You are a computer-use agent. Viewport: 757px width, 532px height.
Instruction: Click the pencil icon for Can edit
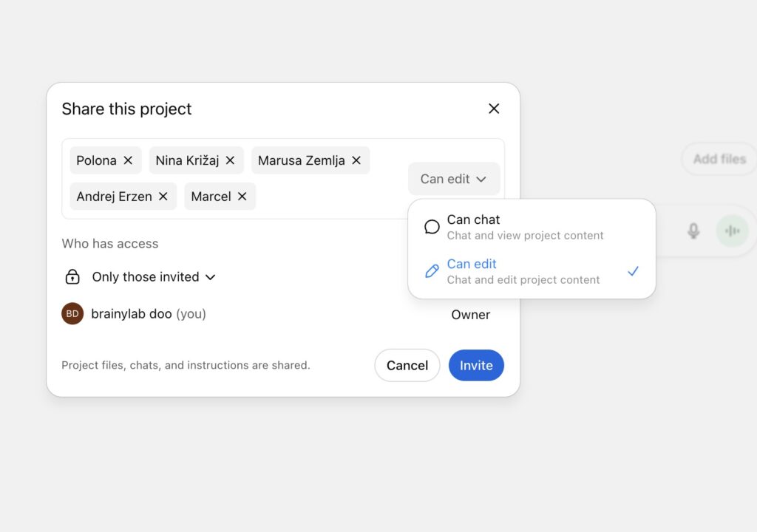pos(432,271)
